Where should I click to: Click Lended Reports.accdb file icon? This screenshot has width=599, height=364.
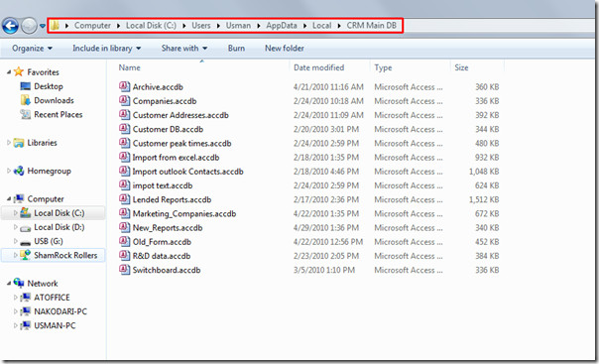(x=124, y=199)
